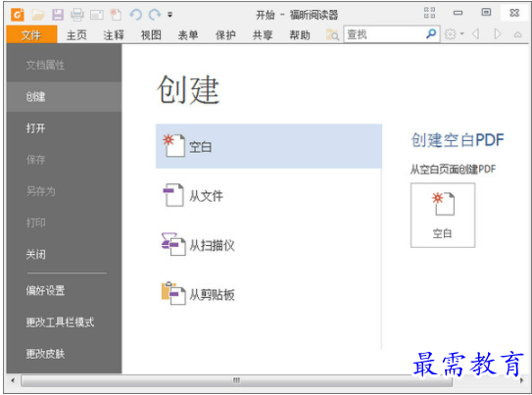Click the scrollbar left arrow

[x=13, y=380]
